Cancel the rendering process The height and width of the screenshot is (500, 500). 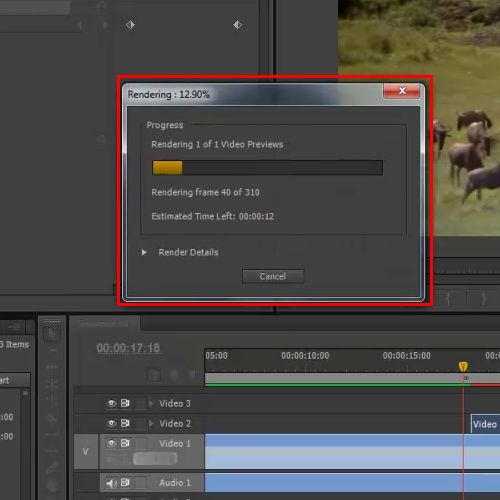click(273, 276)
